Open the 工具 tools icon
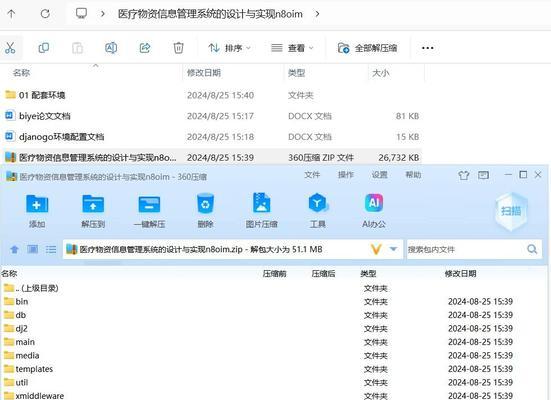The width and height of the screenshot is (551, 400). click(318, 203)
